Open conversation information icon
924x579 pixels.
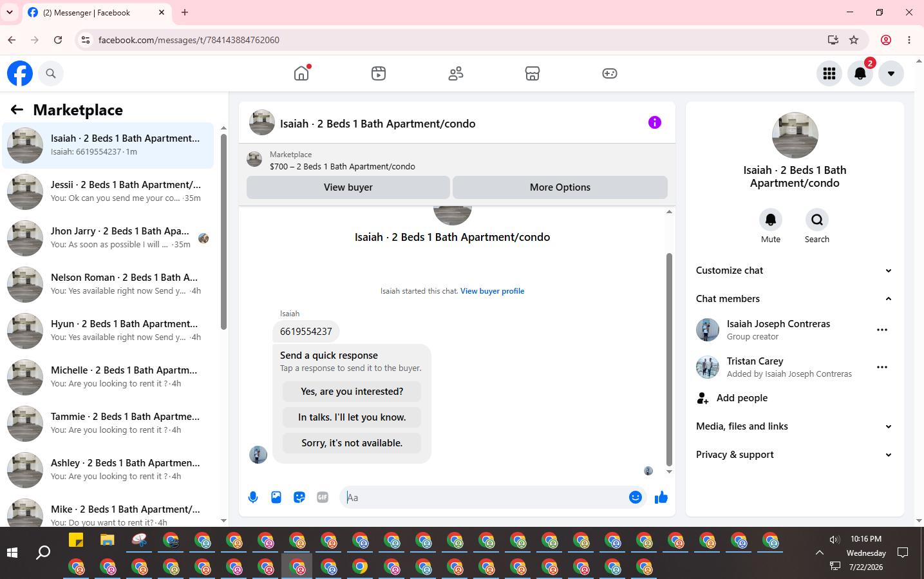click(x=655, y=122)
